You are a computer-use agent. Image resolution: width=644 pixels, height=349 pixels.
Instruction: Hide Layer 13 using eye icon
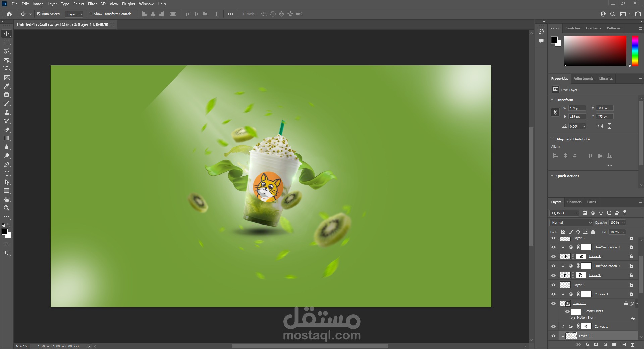[553, 336]
